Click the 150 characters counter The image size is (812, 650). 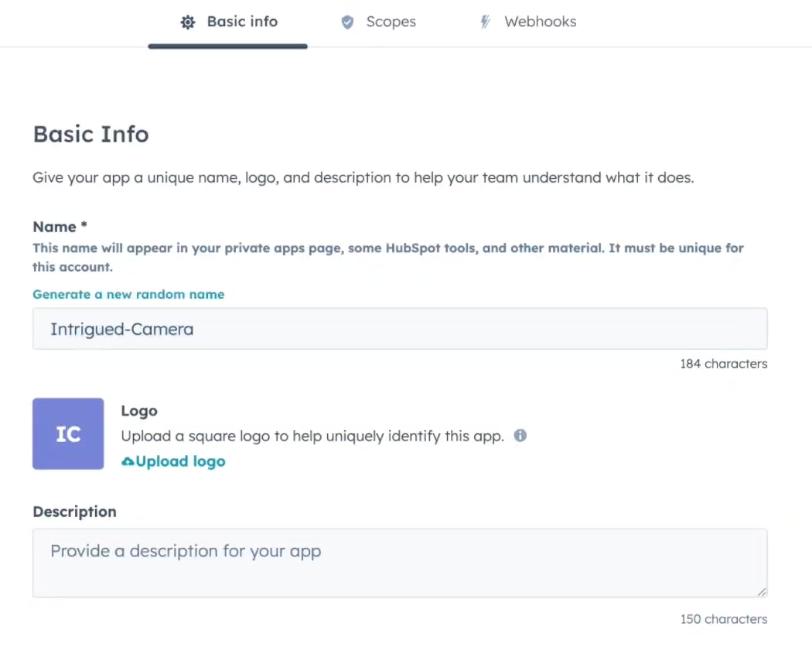coord(723,619)
